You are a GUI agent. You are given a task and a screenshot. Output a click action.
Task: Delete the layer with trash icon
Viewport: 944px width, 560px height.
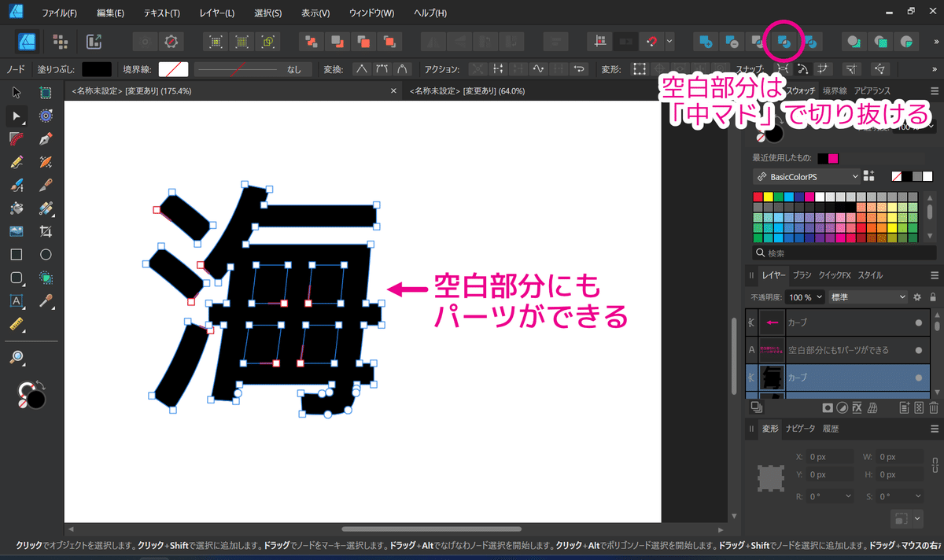click(x=933, y=407)
